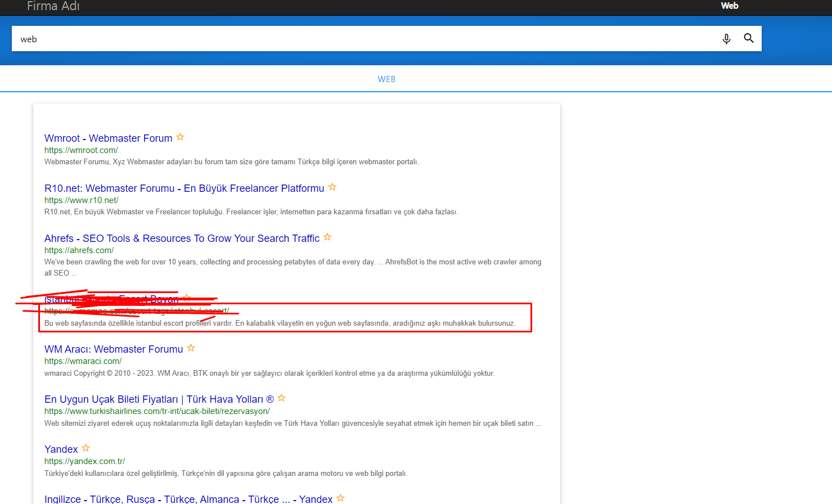Open the Web link in the top bar
The image size is (832, 504).
point(730,6)
